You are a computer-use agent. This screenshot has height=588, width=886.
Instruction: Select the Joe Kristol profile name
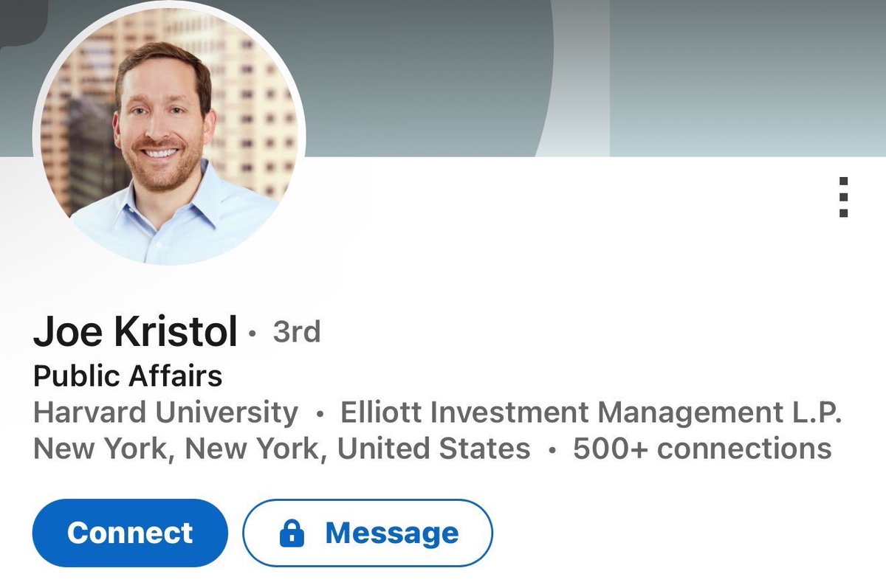(135, 333)
